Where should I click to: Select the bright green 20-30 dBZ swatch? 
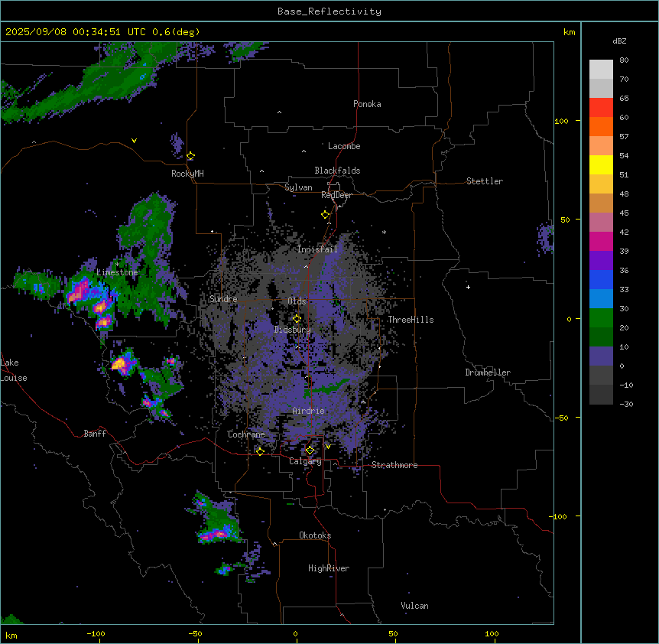coord(601,318)
